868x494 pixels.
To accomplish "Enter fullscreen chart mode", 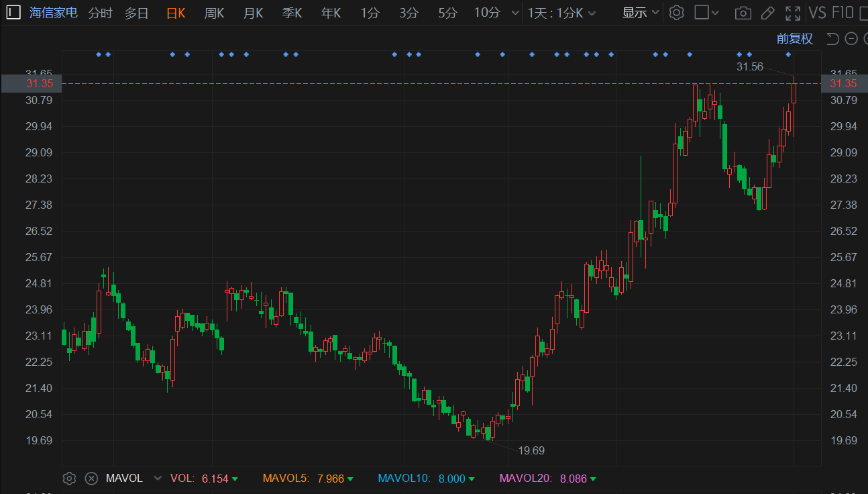I will tap(793, 13).
